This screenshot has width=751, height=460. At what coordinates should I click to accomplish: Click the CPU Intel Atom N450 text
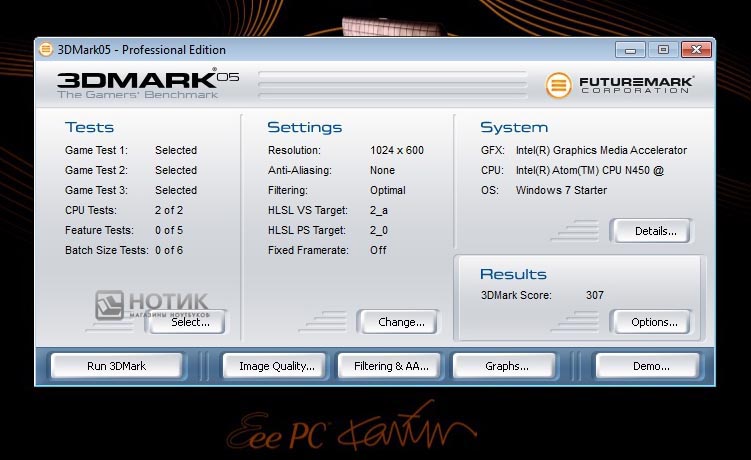click(x=590, y=171)
